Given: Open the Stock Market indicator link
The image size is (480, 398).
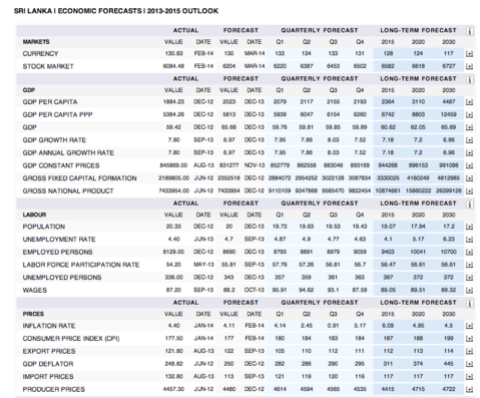Looking at the screenshot, I should point(48,66).
